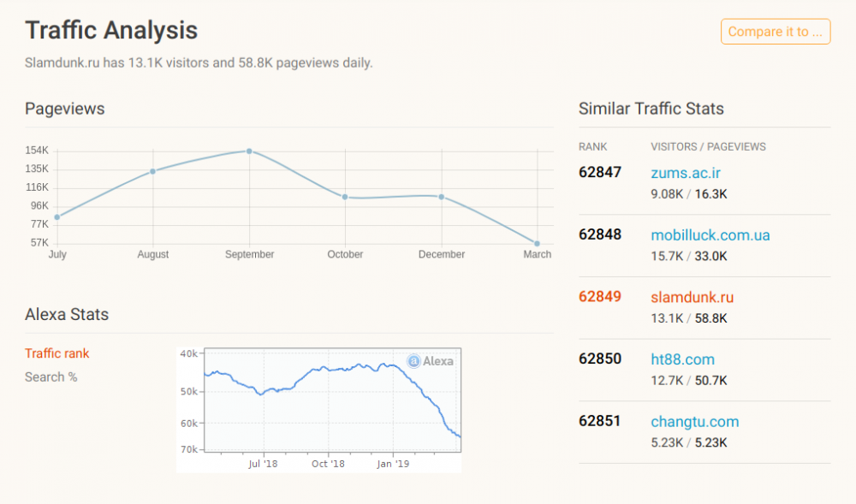Switch to the Traffic rank tab
Image resolution: width=856 pixels, height=504 pixels.
coord(57,353)
